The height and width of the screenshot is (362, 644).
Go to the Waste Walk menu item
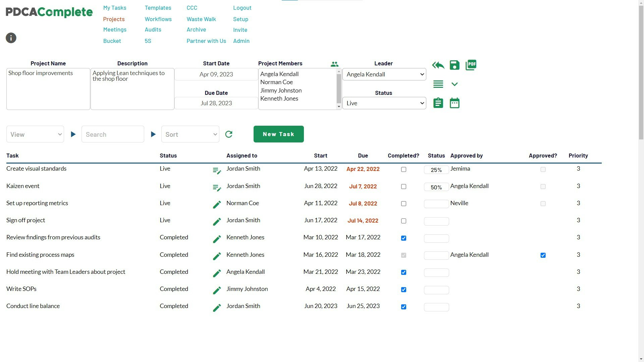point(201,19)
